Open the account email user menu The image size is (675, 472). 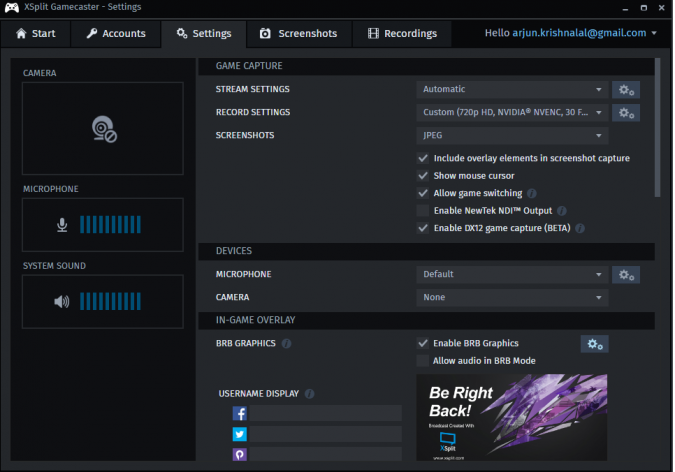pyautogui.click(x=571, y=33)
